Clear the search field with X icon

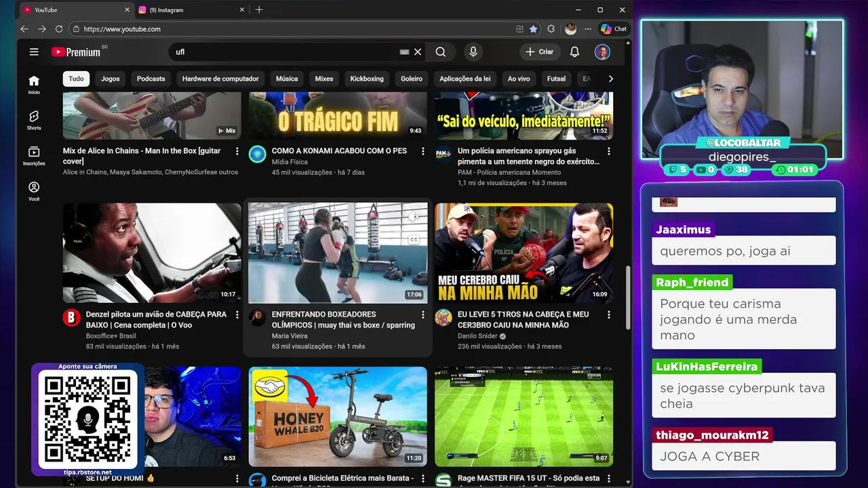[x=418, y=52]
